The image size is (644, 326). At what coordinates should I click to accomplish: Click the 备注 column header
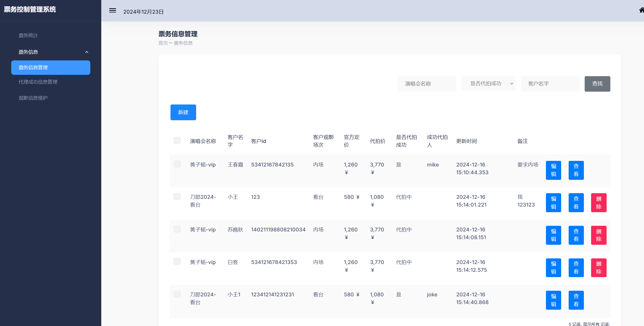pyautogui.click(x=523, y=141)
